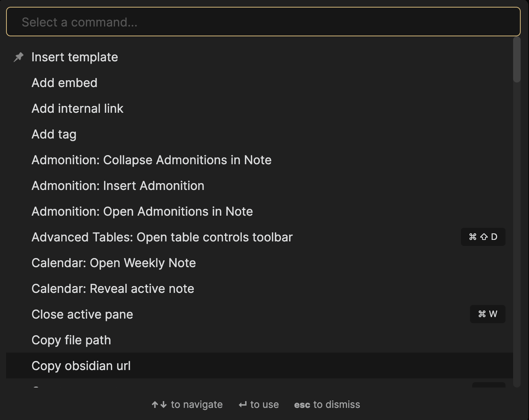
Task: Choose Add internal link
Action: pyautogui.click(x=260, y=109)
